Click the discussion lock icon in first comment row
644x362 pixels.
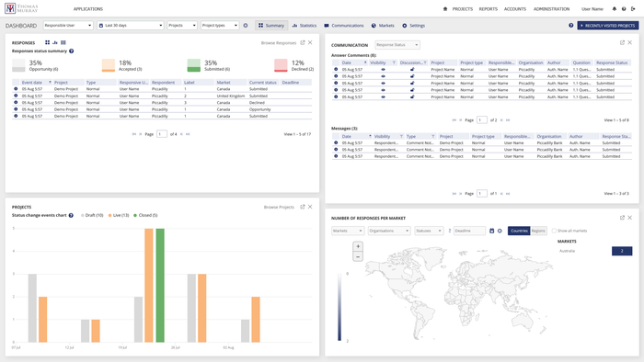pyautogui.click(x=412, y=70)
